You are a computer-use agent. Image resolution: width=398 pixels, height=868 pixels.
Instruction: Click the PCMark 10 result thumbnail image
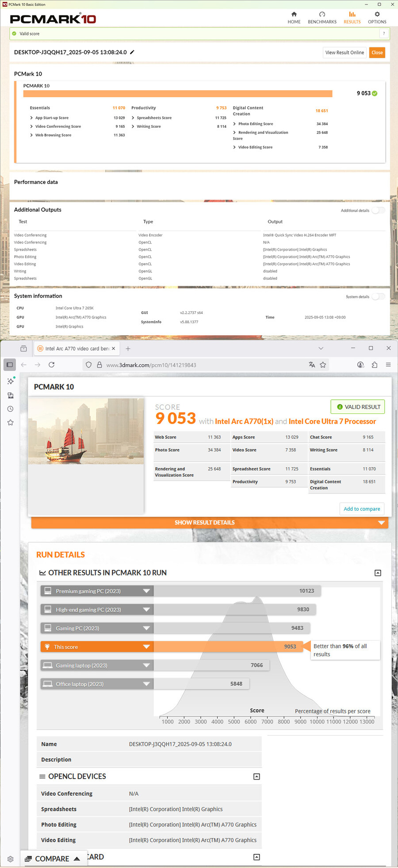pyautogui.click(x=86, y=431)
